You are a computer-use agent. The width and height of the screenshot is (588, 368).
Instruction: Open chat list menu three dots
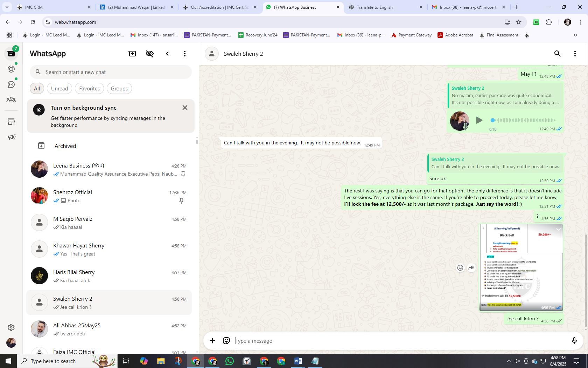coord(185,54)
